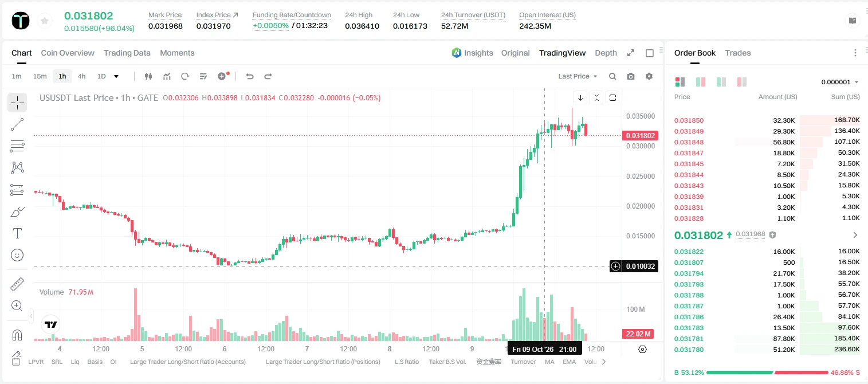Select the LPVR indicator
This screenshot has width=868, height=384.
coord(36,362)
